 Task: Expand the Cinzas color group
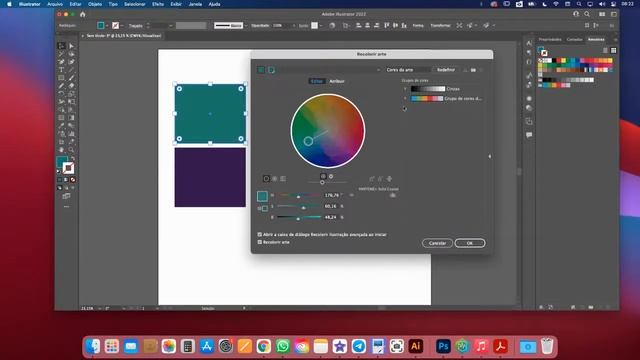405,89
